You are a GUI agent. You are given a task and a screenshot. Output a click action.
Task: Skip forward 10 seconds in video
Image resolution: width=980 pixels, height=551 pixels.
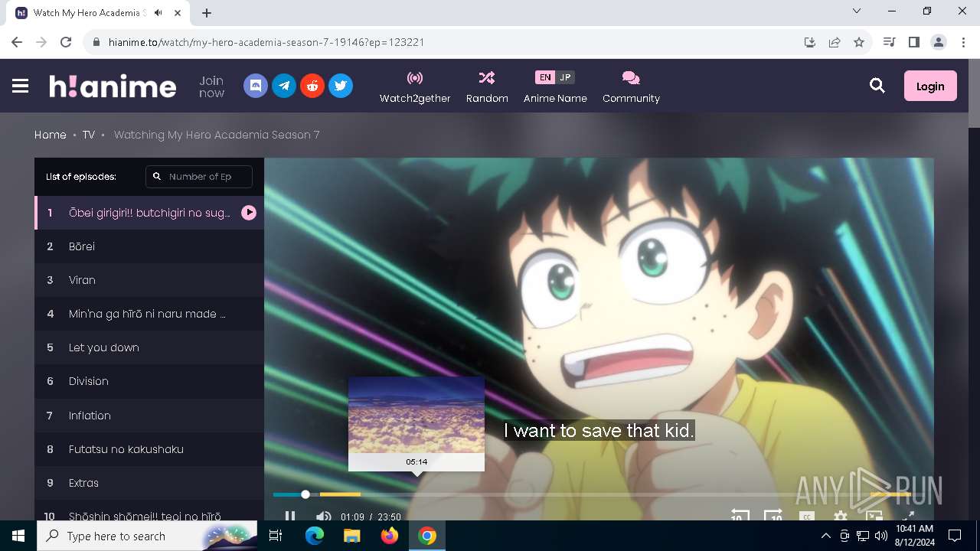pyautogui.click(x=773, y=516)
